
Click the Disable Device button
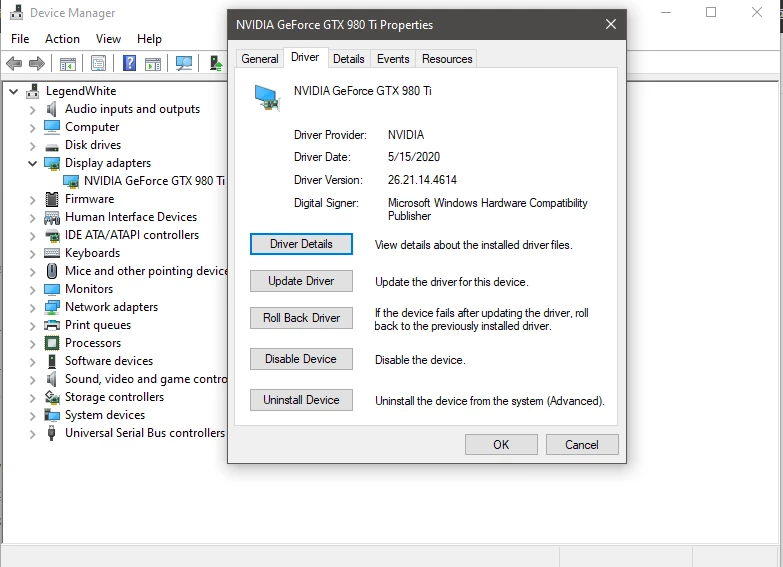tap(301, 359)
